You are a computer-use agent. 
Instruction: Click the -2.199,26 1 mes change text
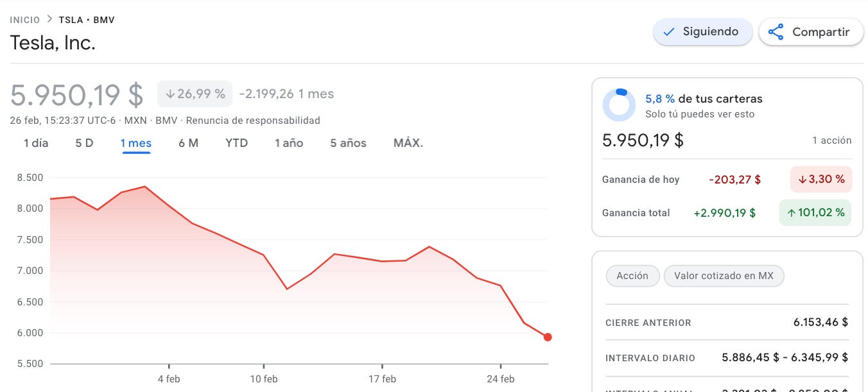tap(286, 94)
